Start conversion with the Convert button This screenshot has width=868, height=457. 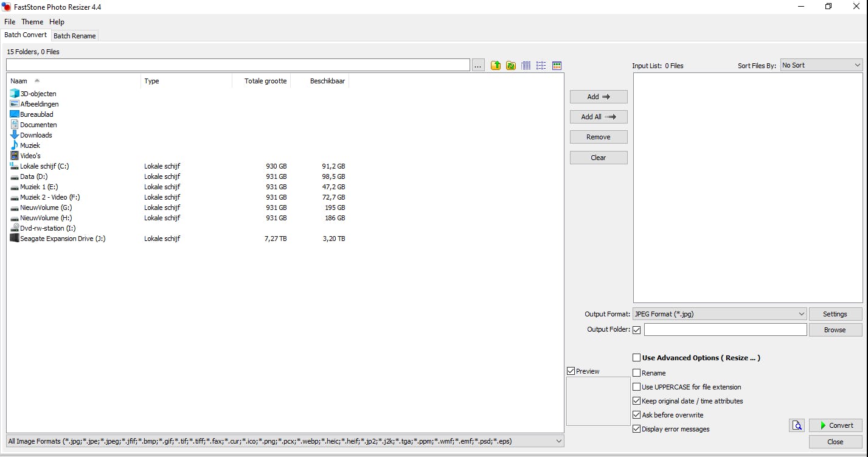coord(836,425)
